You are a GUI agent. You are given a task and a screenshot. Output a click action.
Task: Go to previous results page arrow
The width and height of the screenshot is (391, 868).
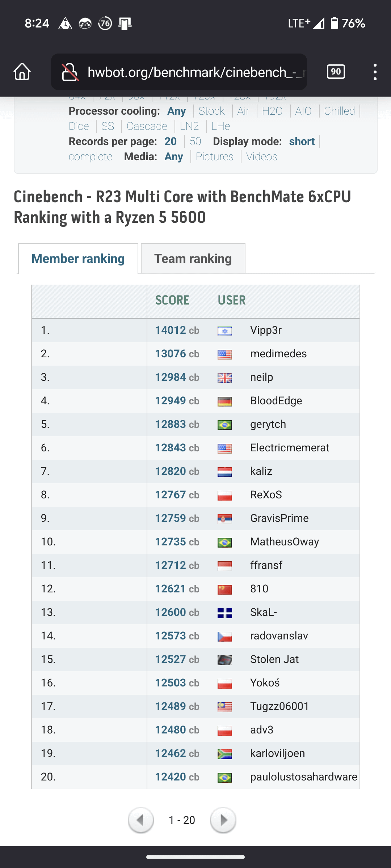pos(141,820)
